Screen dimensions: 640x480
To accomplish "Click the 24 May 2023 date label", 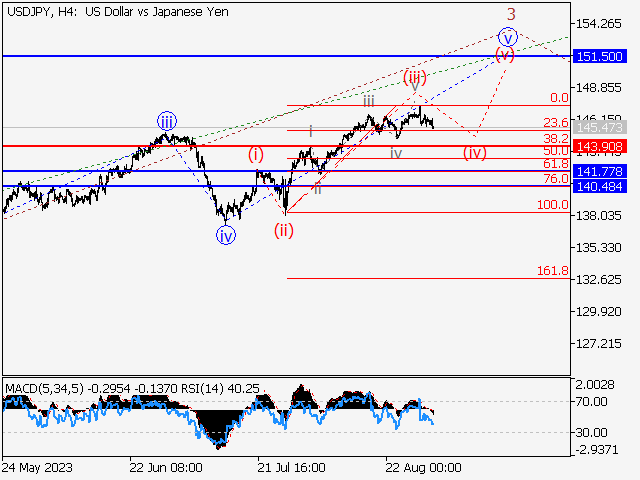I will tap(37, 467).
